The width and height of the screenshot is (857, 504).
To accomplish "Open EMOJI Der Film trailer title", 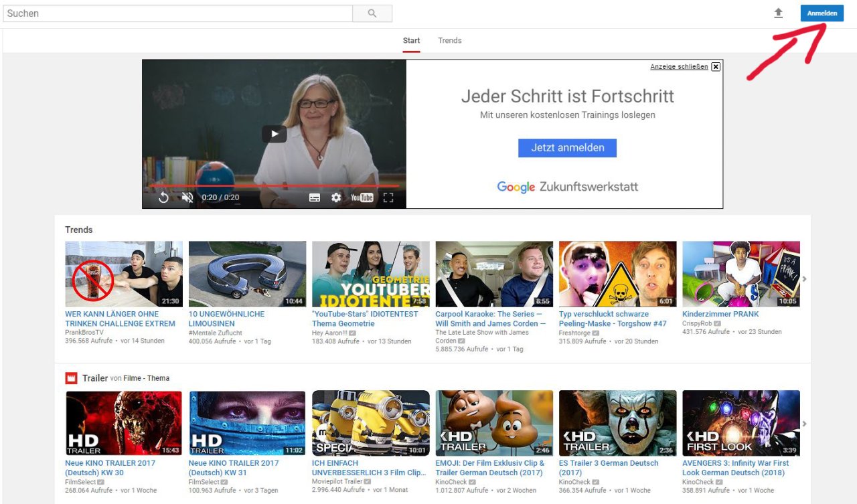I will pyautogui.click(x=491, y=468).
